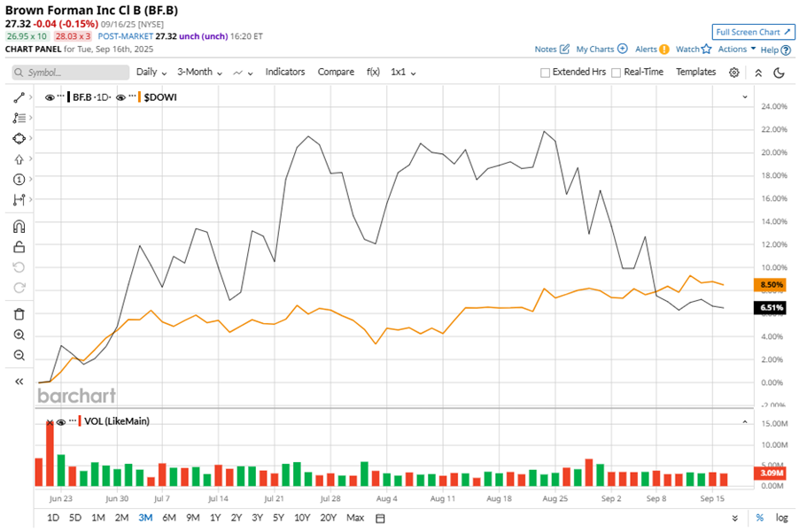799x532 pixels.
Task: Collapse the main chart pane chevron
Action: pos(745,96)
